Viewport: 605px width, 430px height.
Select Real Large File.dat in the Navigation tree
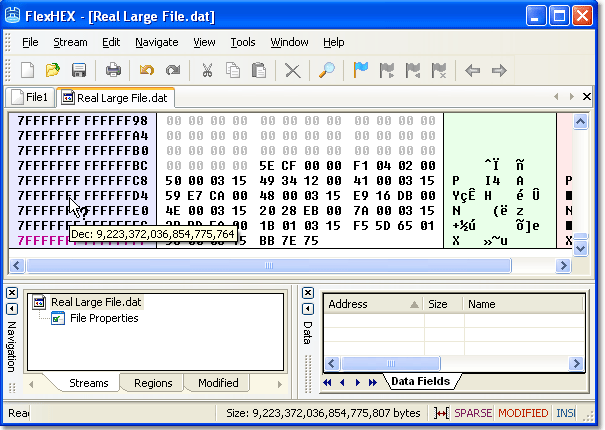click(96, 302)
